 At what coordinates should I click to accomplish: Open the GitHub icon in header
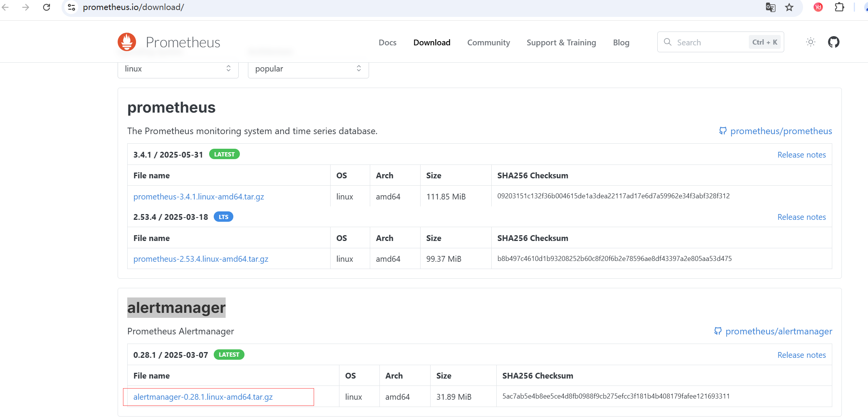833,42
